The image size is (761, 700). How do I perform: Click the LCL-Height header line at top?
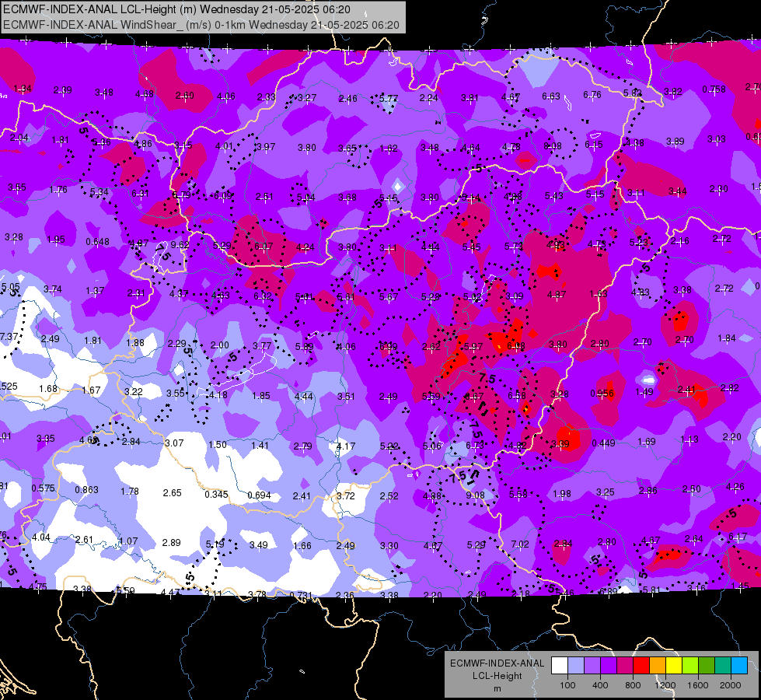point(176,9)
